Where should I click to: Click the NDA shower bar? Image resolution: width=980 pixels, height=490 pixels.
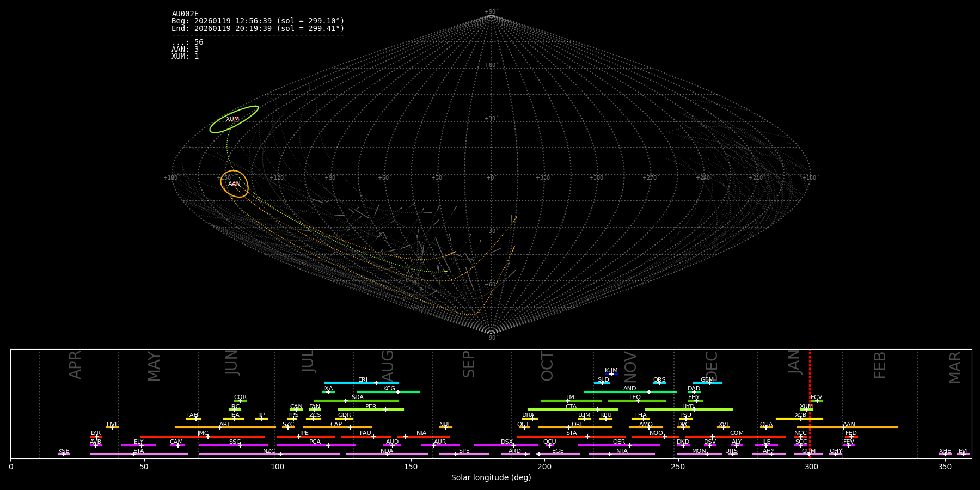[x=387, y=454]
